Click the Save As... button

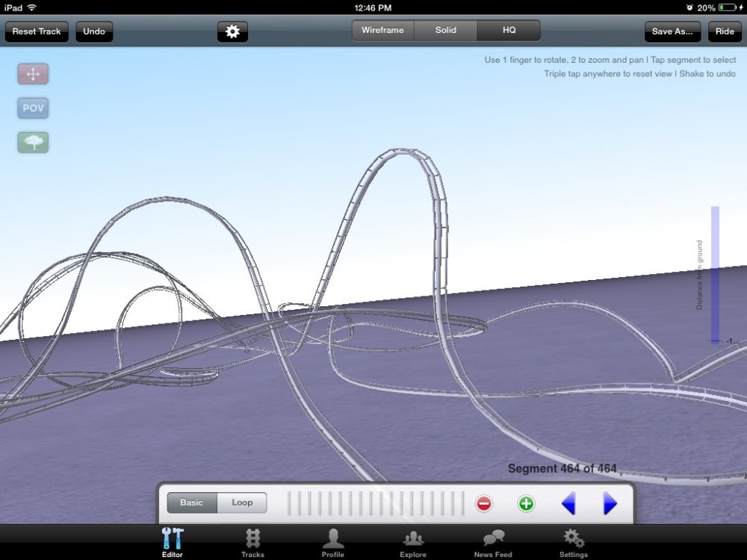point(672,31)
